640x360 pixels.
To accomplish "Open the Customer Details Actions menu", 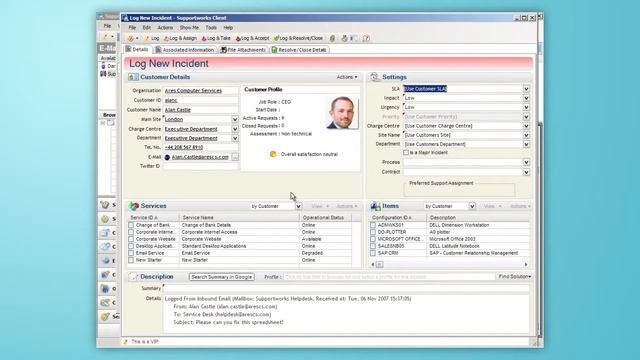I will 347,77.
